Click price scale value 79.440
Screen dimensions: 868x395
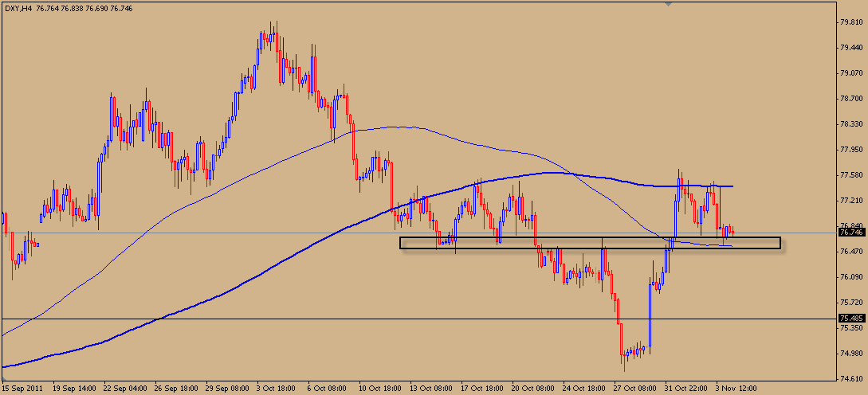click(x=852, y=48)
